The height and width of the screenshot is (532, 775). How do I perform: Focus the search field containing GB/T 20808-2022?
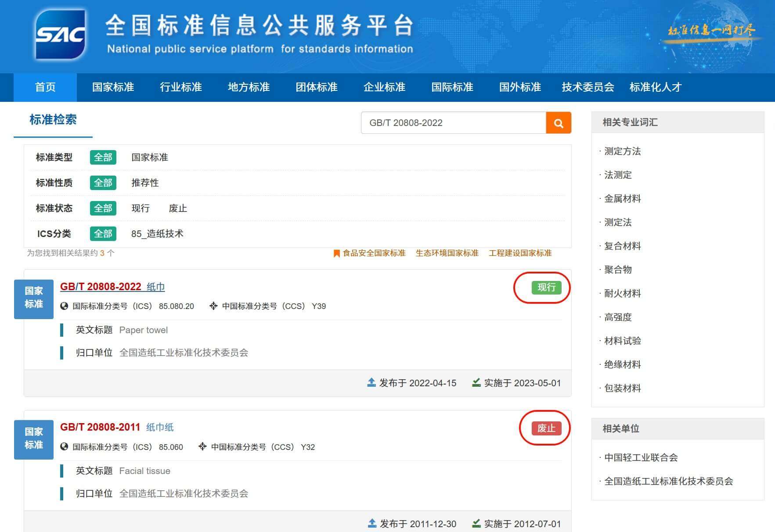click(453, 123)
